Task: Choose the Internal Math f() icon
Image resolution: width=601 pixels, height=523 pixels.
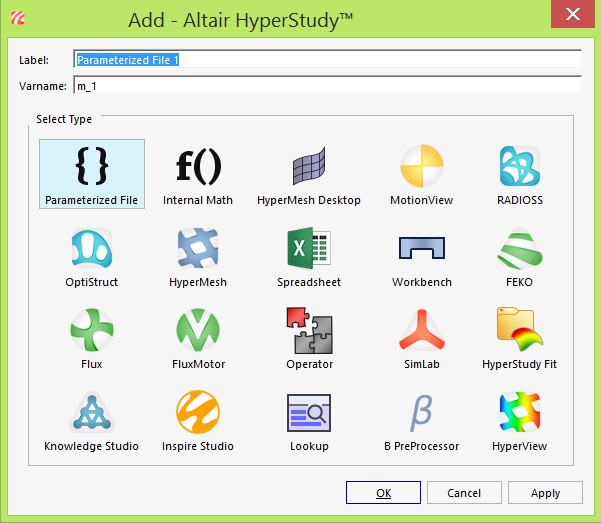Action: point(198,166)
